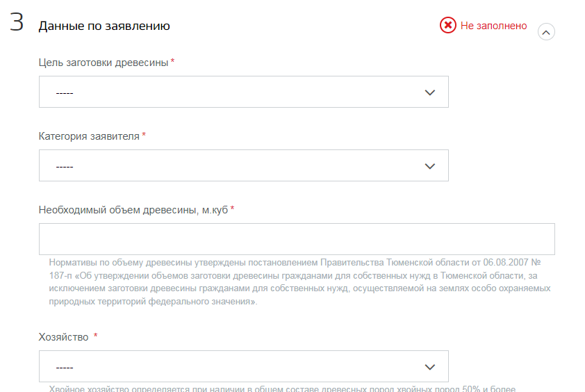The width and height of the screenshot is (585, 392).
Task: Click the hint text about wood volume norms
Action: tap(299, 282)
